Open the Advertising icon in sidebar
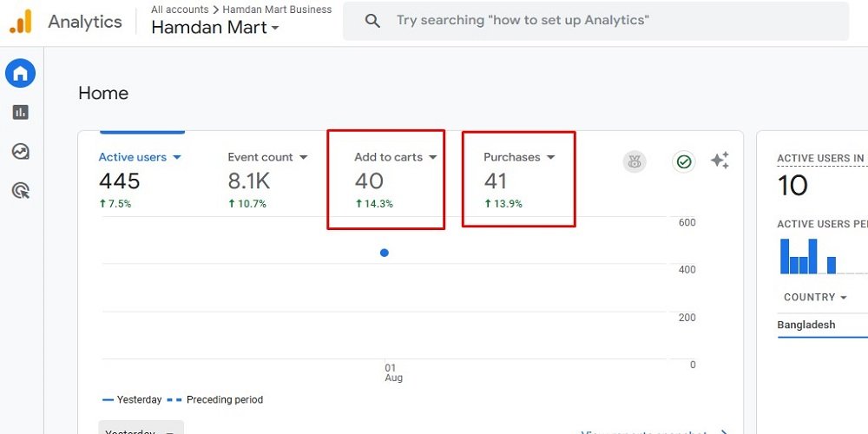868x434 pixels. pos(21,191)
